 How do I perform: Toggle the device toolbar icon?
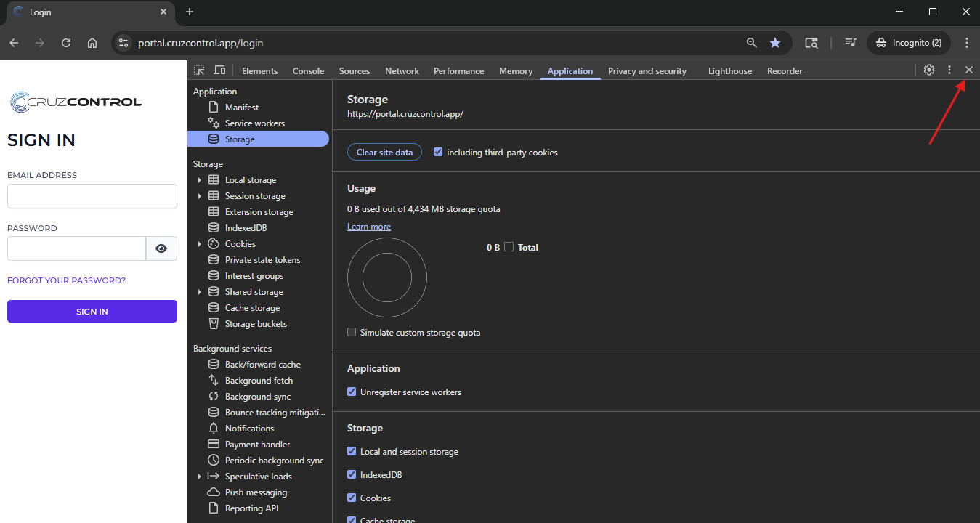tap(219, 70)
